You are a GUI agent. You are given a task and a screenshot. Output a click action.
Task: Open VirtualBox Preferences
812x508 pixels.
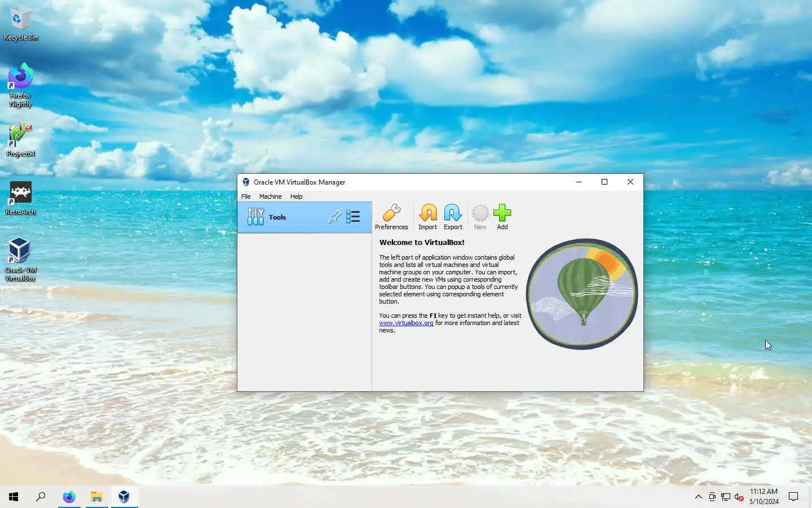[x=391, y=217]
